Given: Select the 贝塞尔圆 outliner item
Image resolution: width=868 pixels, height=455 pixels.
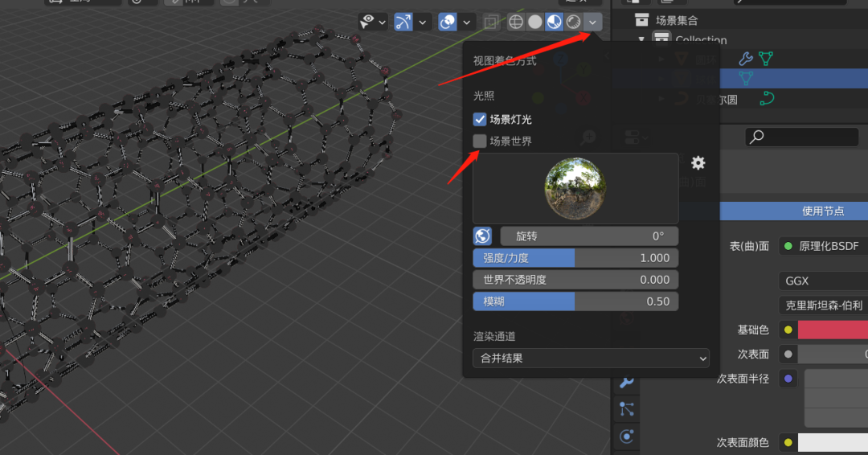Looking at the screenshot, I should [717, 100].
